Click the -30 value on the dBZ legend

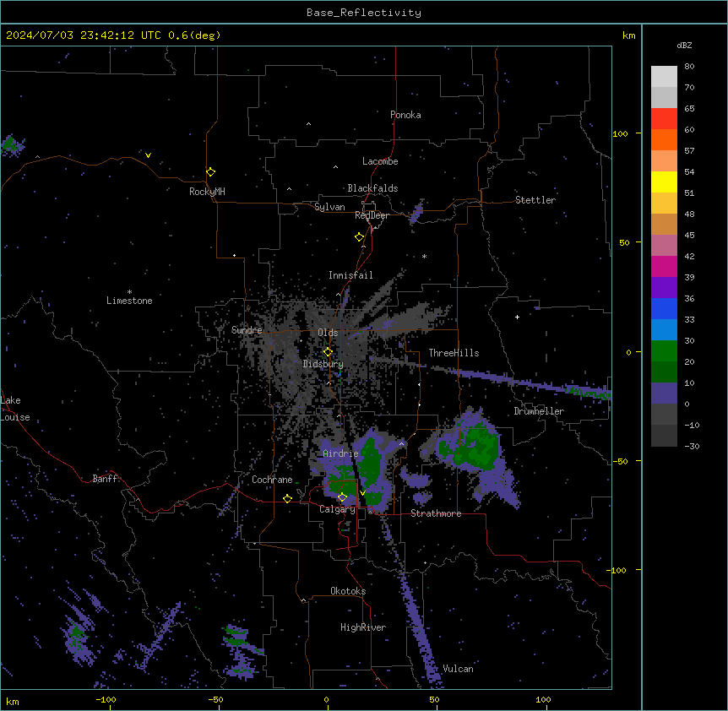[x=692, y=447]
